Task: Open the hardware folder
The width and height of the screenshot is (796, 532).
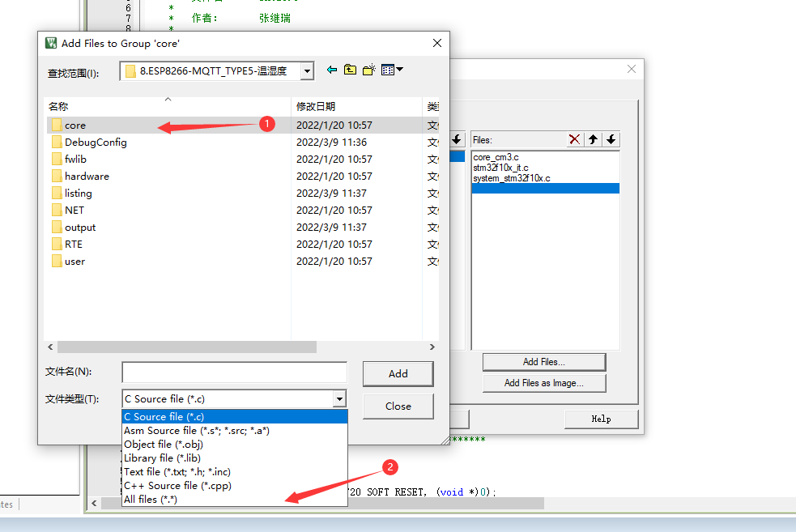Action: (87, 177)
